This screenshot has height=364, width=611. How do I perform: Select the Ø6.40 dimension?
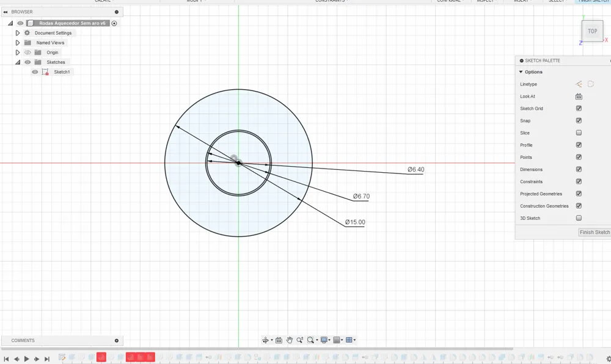(x=415, y=170)
